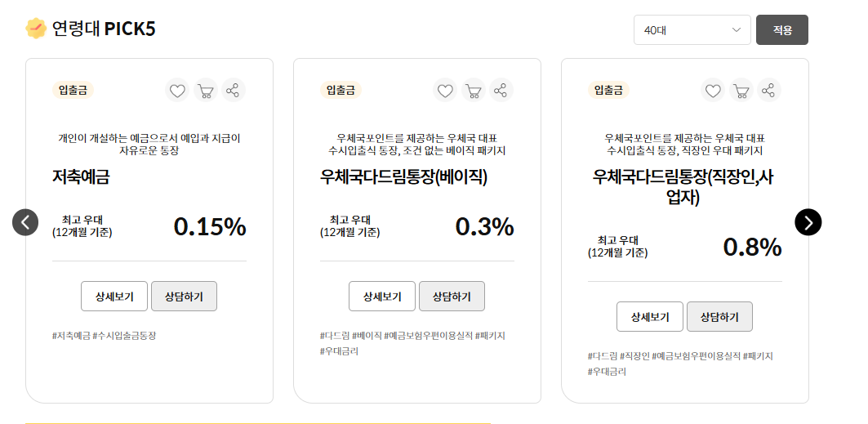Screen dimensions: 868x424
Task: Open 상세보기 for 저축예금
Action: click(114, 296)
